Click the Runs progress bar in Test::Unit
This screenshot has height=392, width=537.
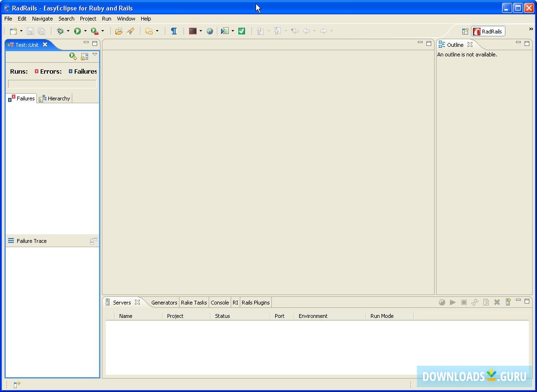52,84
